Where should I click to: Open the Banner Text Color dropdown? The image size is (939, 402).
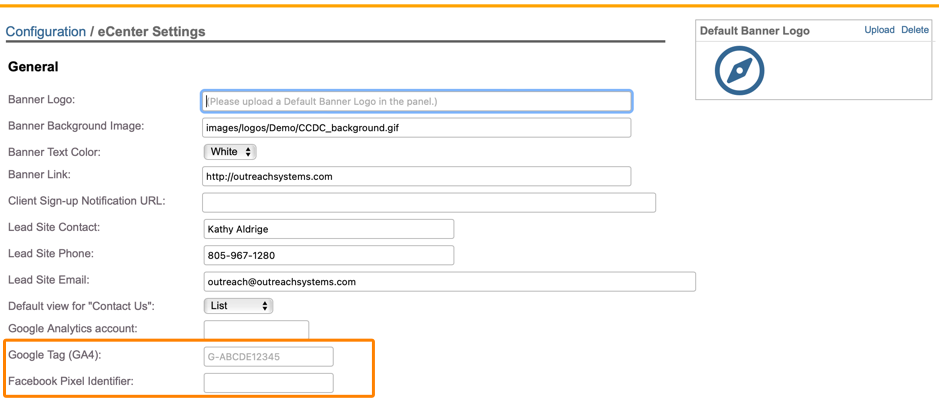[x=230, y=152]
